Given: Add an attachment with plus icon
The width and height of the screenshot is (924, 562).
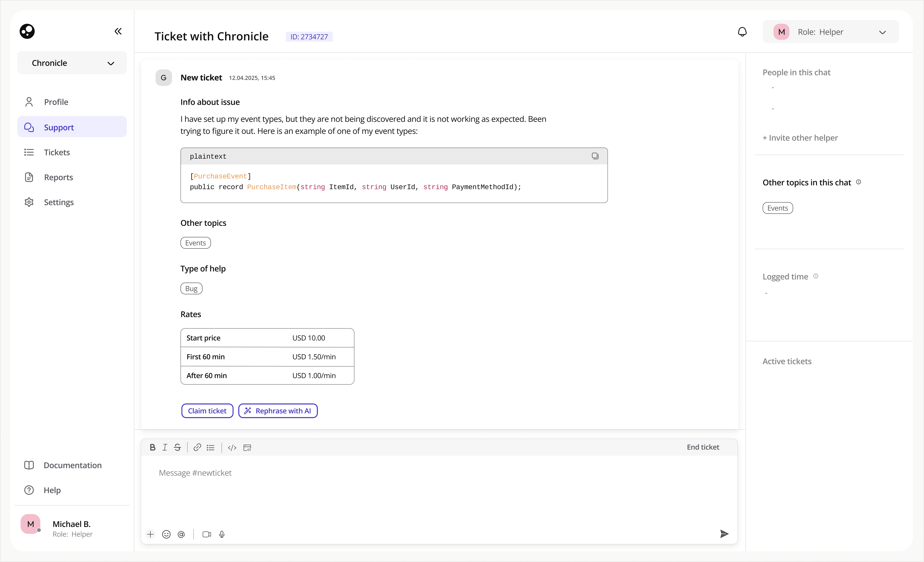Looking at the screenshot, I should (150, 534).
